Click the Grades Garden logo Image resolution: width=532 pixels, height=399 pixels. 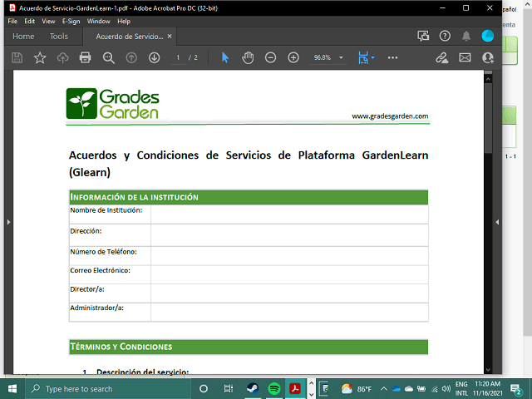point(112,103)
